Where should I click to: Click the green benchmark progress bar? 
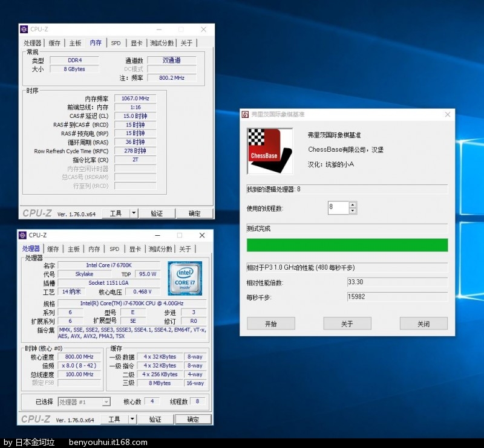coord(347,245)
